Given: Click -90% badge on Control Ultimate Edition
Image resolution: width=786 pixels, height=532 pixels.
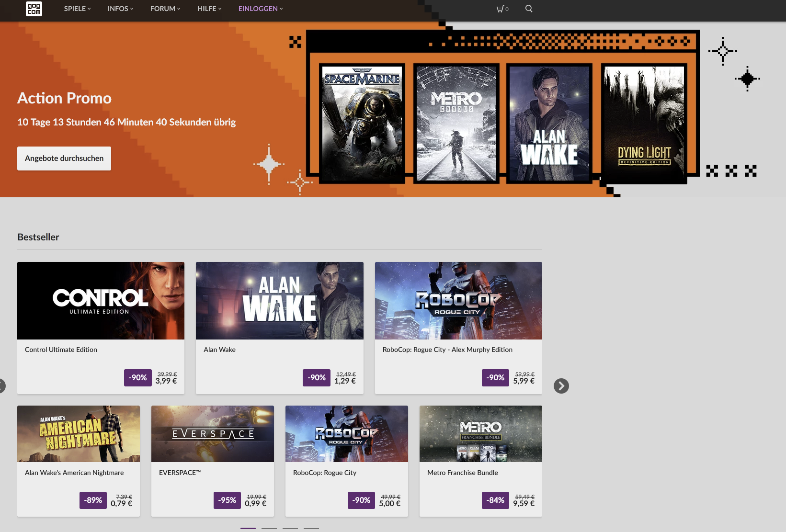Looking at the screenshot, I should (138, 378).
